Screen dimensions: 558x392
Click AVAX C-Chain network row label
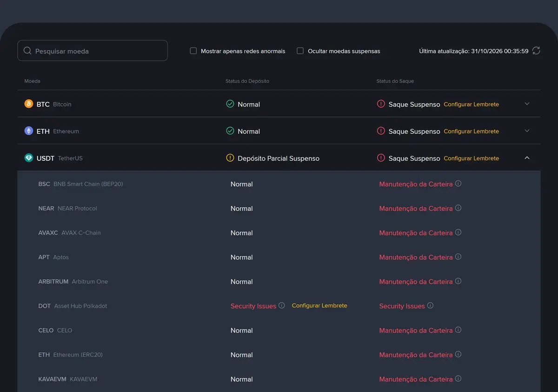coord(69,233)
